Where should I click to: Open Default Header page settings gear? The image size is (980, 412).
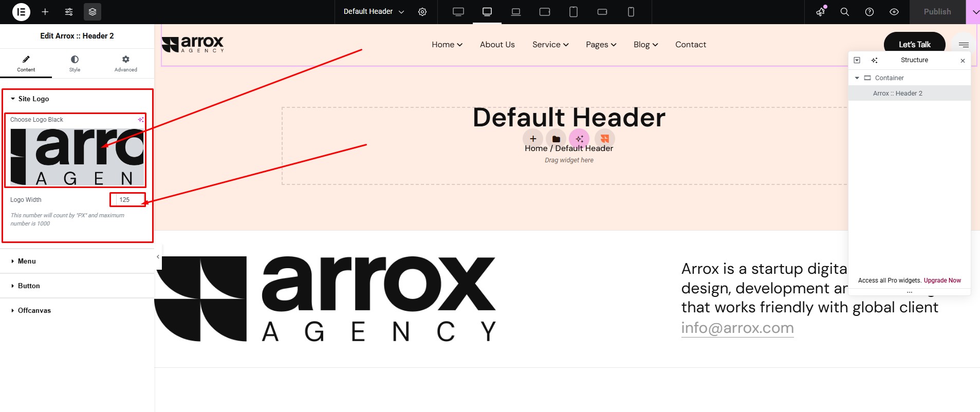point(422,11)
